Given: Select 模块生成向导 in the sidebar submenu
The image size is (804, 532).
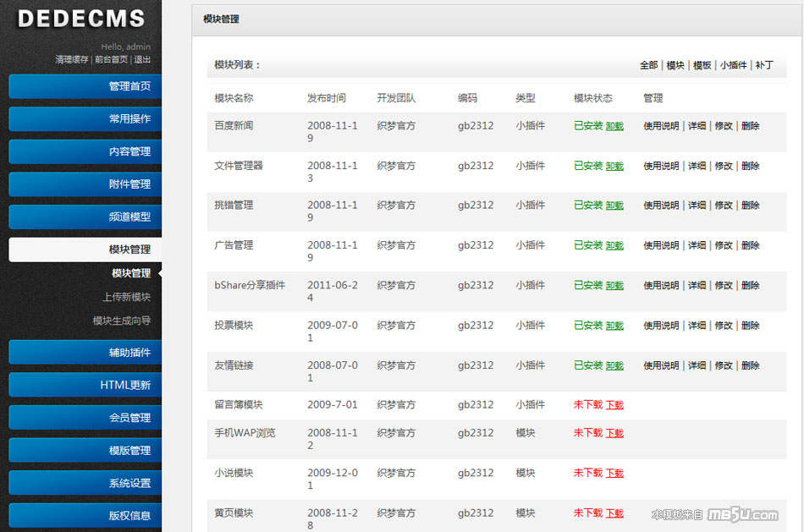Looking at the screenshot, I should click(x=121, y=321).
